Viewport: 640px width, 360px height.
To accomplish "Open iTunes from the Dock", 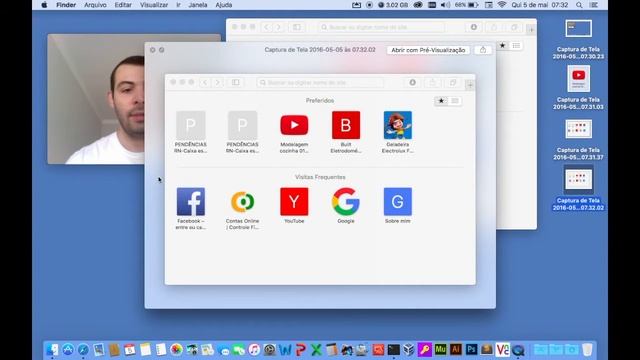I will (x=254, y=350).
